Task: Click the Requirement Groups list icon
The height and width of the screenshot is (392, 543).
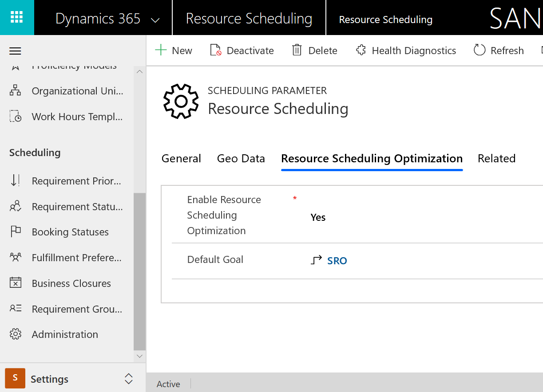Action: point(16,309)
